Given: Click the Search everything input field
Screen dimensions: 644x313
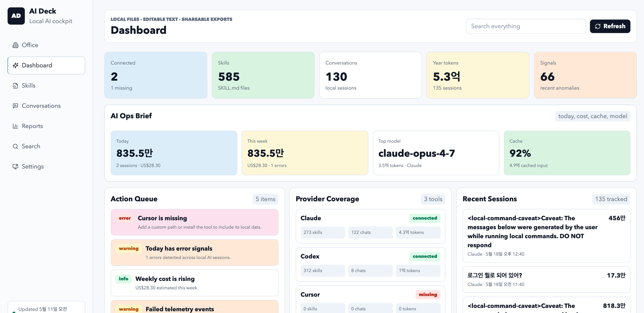Looking at the screenshot, I should [x=526, y=26].
